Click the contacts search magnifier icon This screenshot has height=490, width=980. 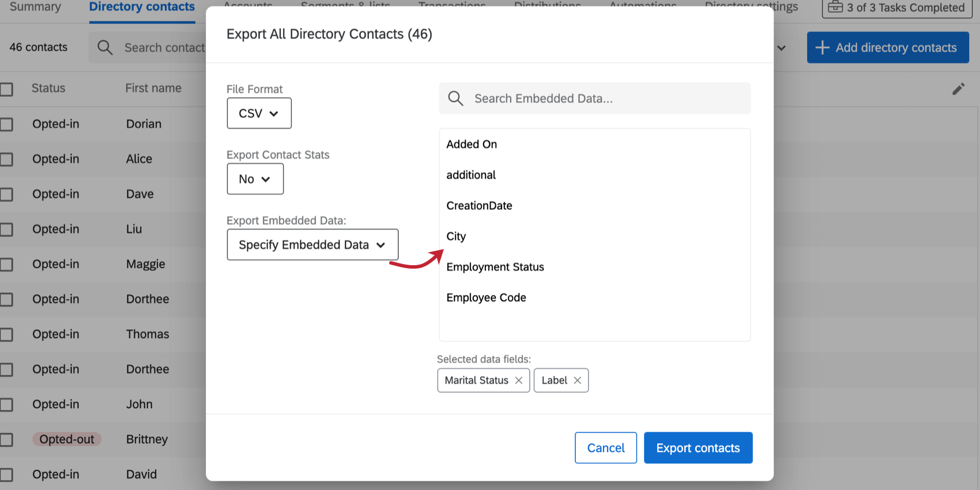pos(105,48)
